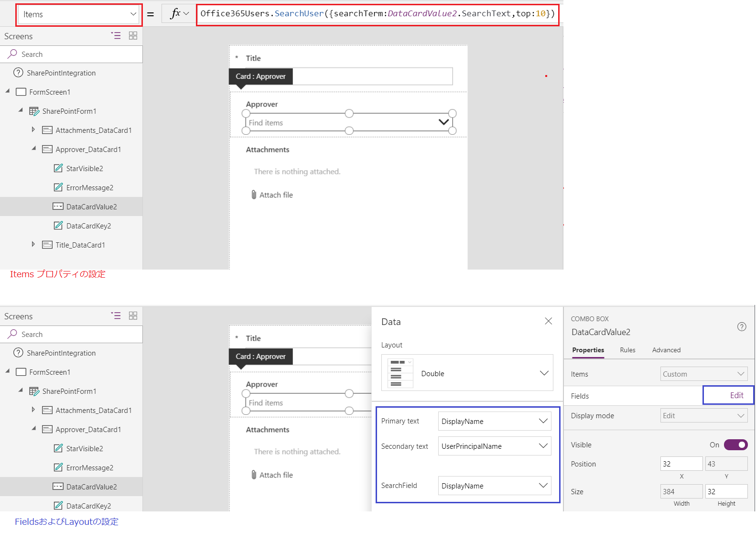The image size is (756, 542).
Task: Switch to tree view in bottom Screens panel
Action: coord(116,316)
